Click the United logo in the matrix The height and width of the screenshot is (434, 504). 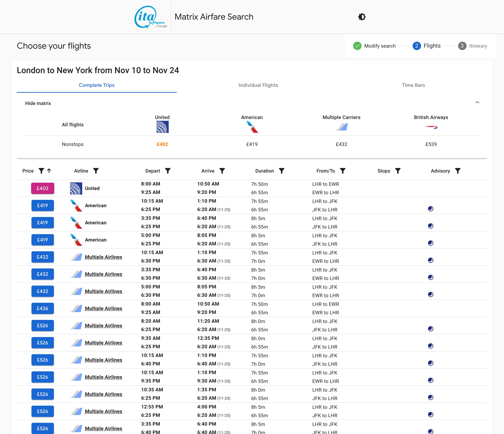click(162, 127)
